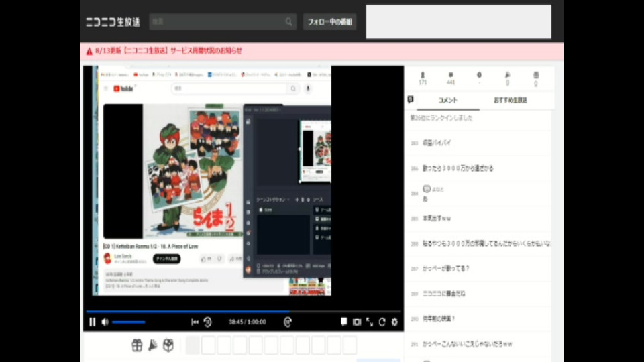Click the 第26位にランクインしました notice
The image size is (644, 362).
[x=441, y=118]
